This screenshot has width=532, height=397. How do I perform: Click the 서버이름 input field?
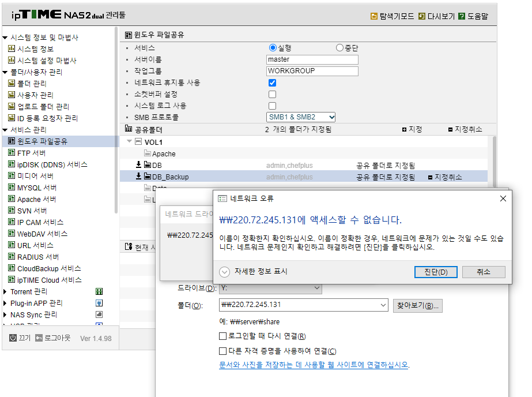pos(312,59)
